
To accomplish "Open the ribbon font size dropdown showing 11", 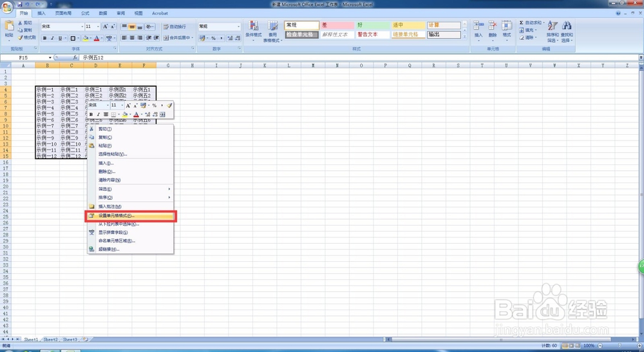I will [x=98, y=26].
